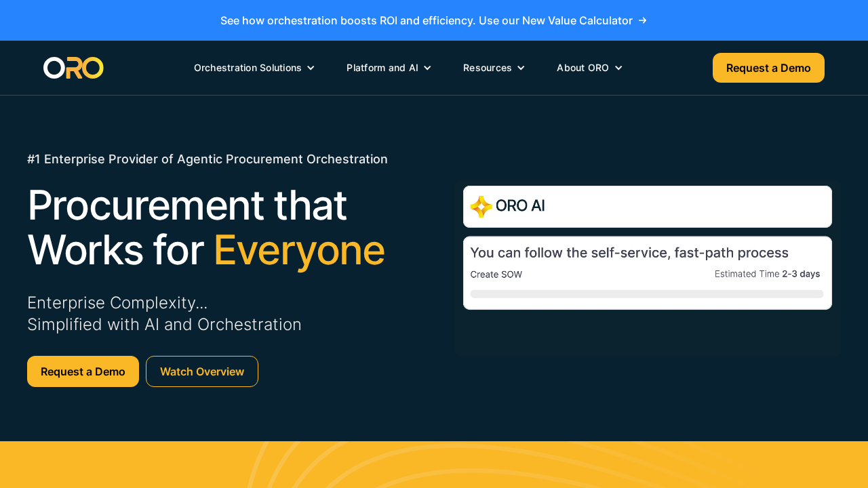This screenshot has height=488, width=868.
Task: Click the Create SOW progress bar
Action: [x=647, y=293]
